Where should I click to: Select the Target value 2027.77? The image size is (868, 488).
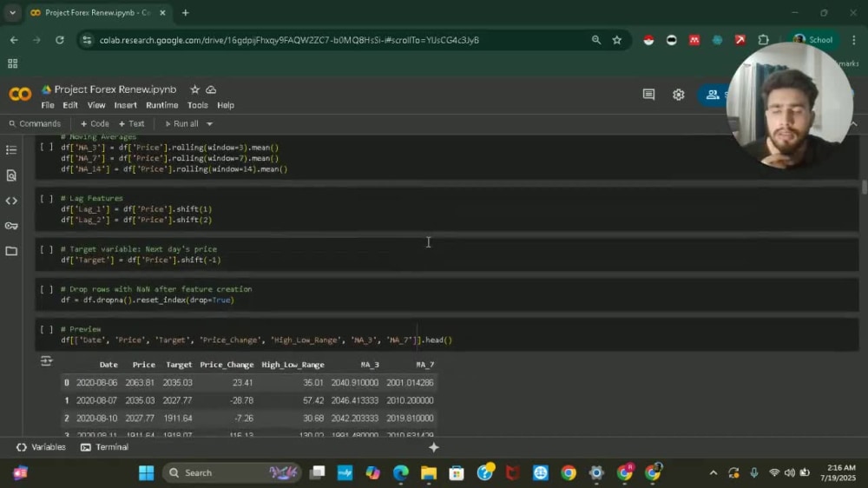[178, 400]
